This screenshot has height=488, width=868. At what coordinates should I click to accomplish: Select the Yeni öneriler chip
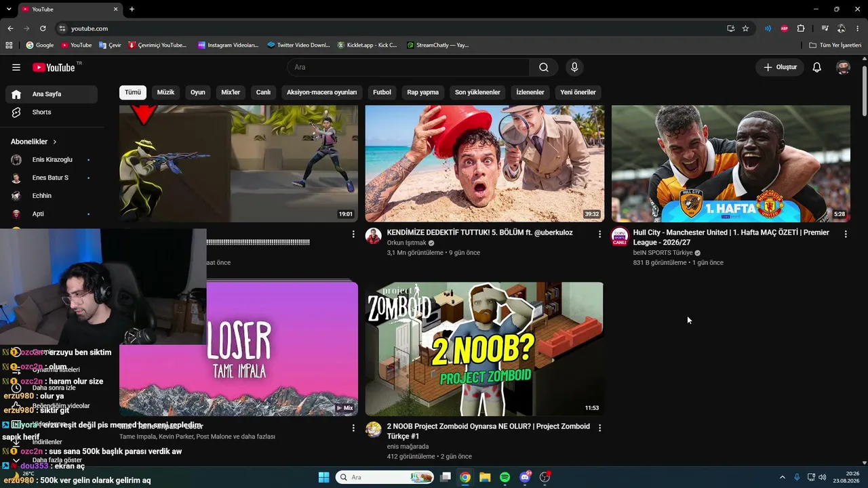tap(578, 92)
